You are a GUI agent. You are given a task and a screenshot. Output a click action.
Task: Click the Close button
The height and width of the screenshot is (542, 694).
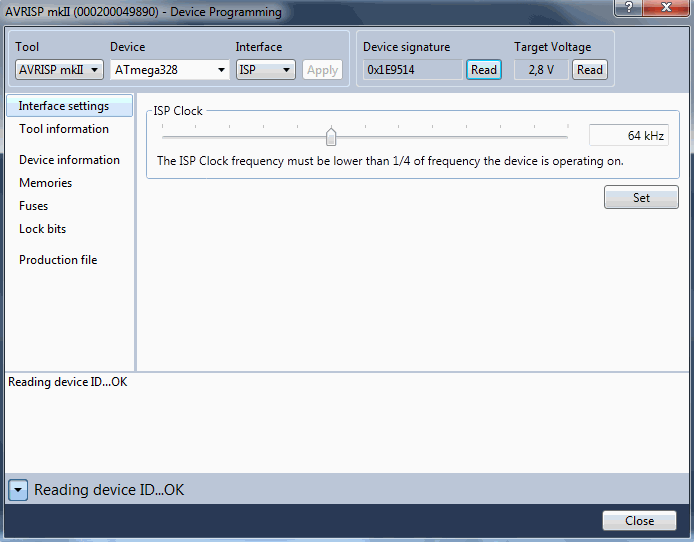[x=640, y=521]
